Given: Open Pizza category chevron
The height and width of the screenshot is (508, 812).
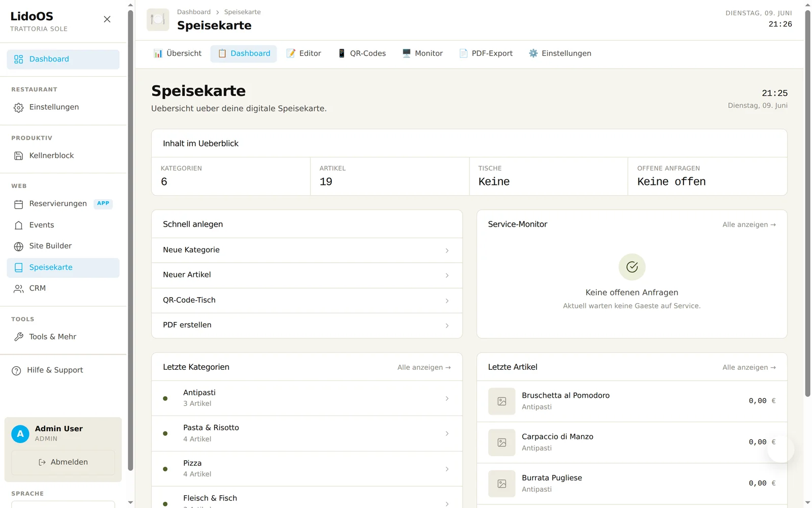Looking at the screenshot, I should pyautogui.click(x=447, y=469).
